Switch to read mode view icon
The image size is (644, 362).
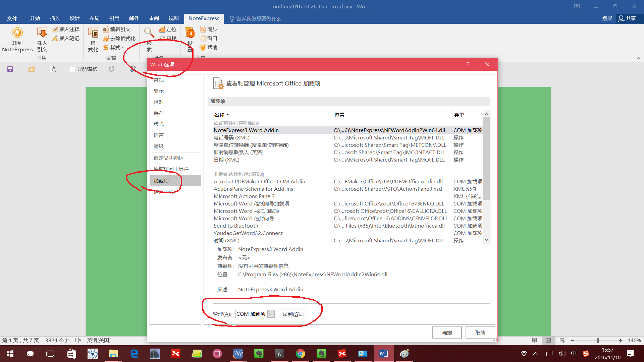pyautogui.click(x=534, y=341)
